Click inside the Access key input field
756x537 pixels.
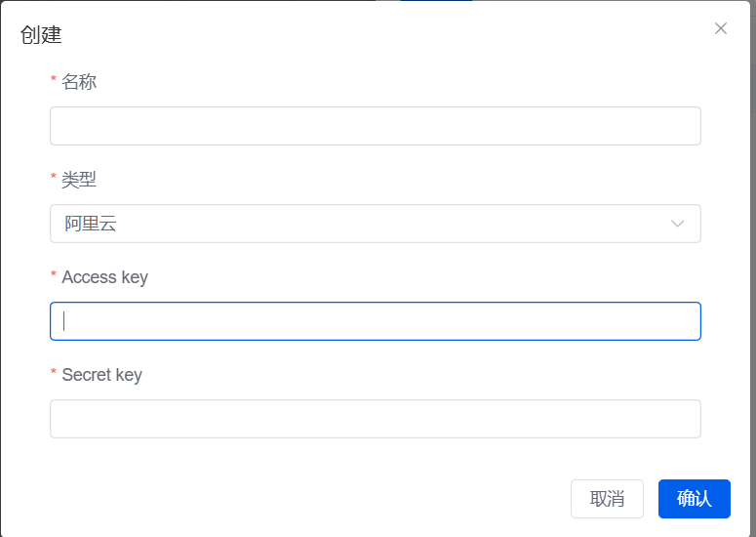click(x=375, y=321)
